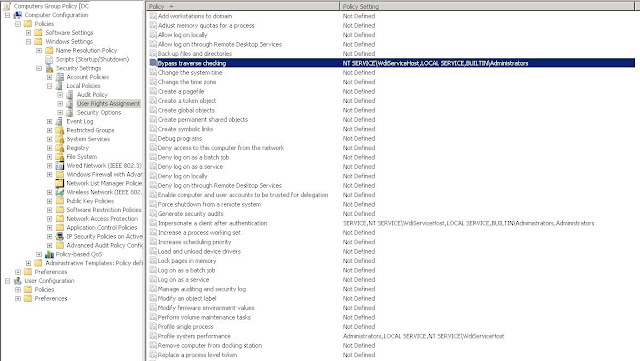Select Allow log on locally policy
This screenshot has width=640, height=361.
[182, 35]
